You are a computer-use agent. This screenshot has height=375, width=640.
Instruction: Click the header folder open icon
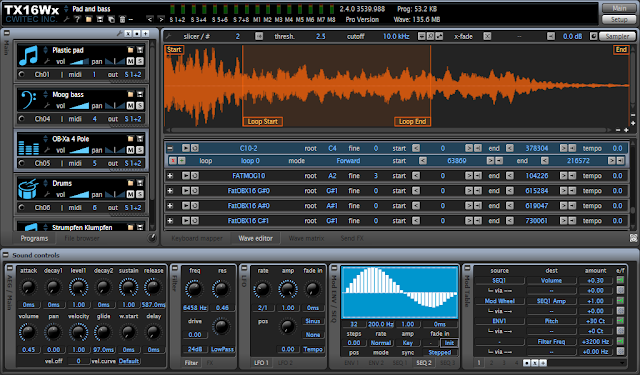[89, 19]
